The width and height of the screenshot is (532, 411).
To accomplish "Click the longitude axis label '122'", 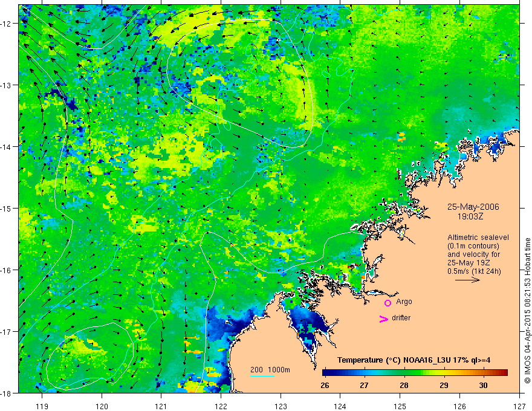I will [x=221, y=406].
